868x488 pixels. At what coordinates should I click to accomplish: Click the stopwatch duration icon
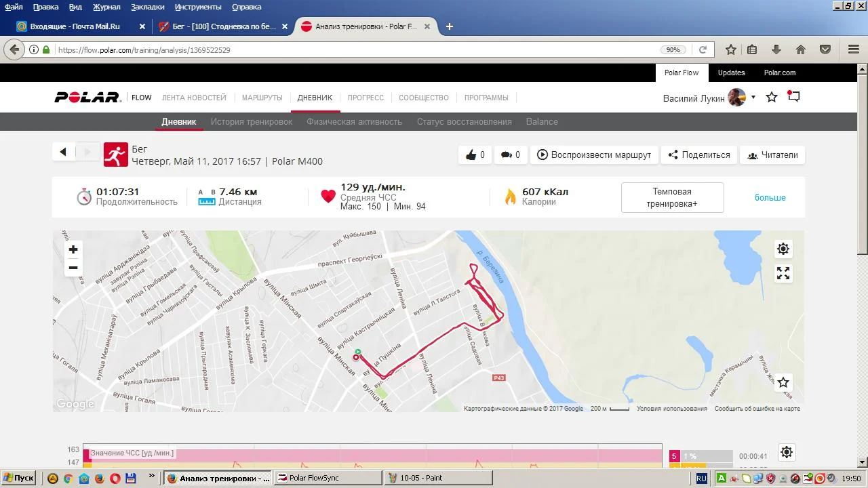(x=84, y=197)
